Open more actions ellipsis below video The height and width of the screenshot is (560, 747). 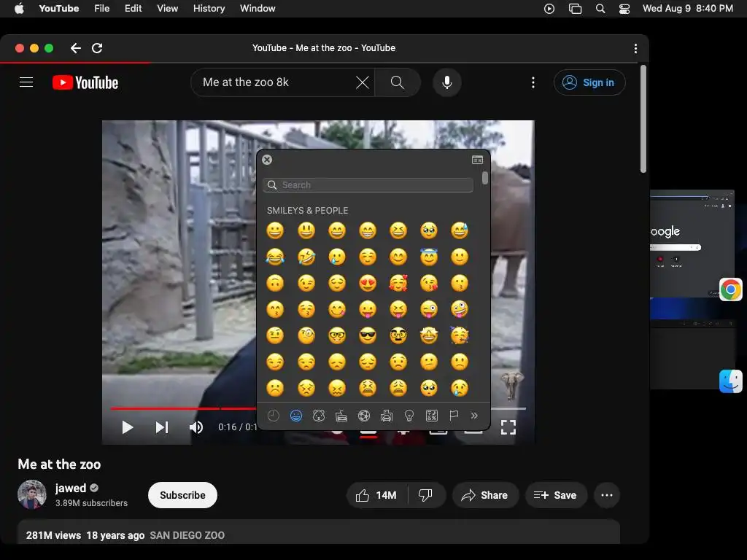(607, 495)
